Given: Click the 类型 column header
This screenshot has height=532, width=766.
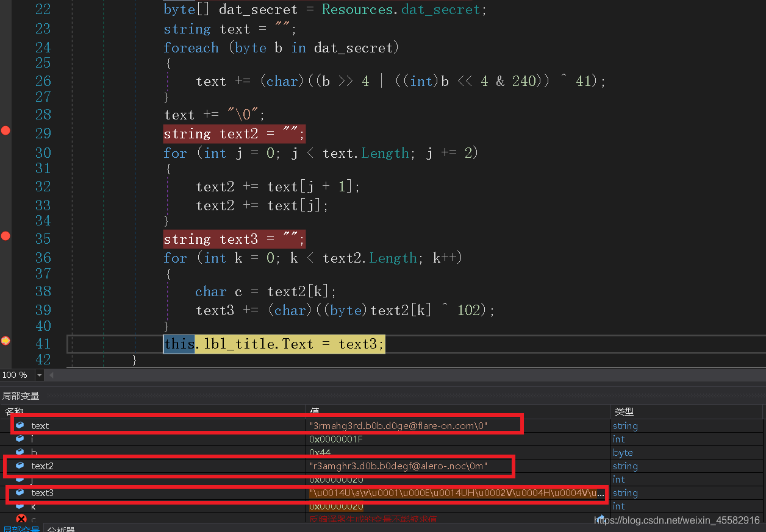Looking at the screenshot, I should (687, 411).
